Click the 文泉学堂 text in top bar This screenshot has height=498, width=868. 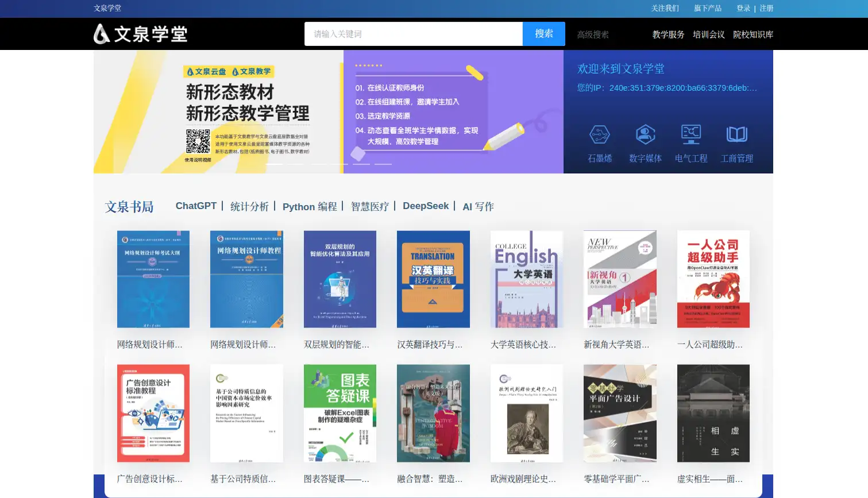(107, 8)
